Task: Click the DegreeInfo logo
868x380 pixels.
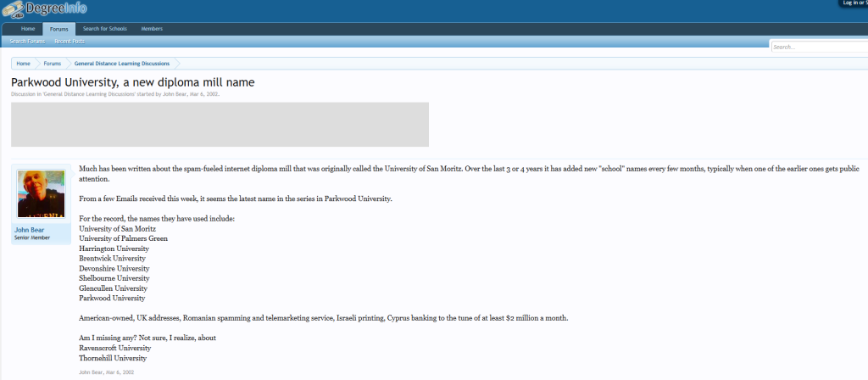Action: 44,8
